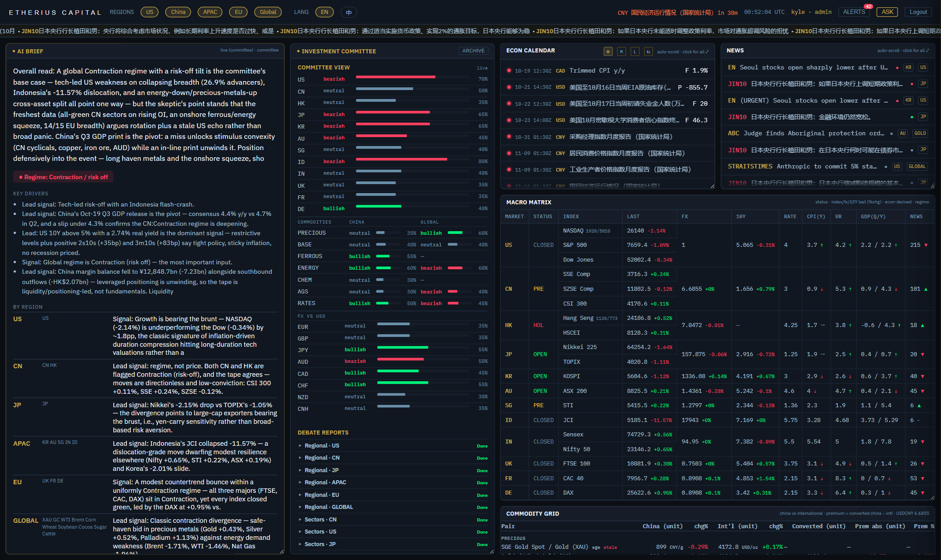Click the GLOBAL tag on STRAITSTIMES news
941x560 pixels.
pyautogui.click(x=917, y=167)
